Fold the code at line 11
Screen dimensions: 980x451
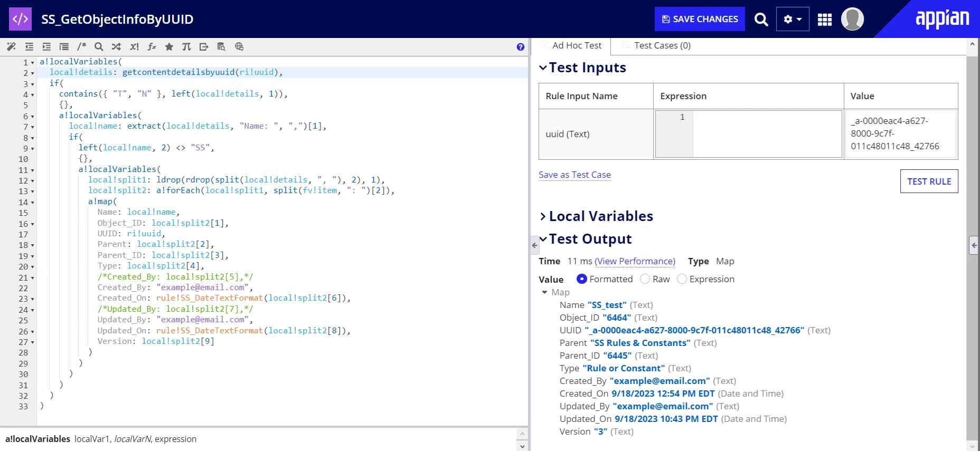point(33,170)
